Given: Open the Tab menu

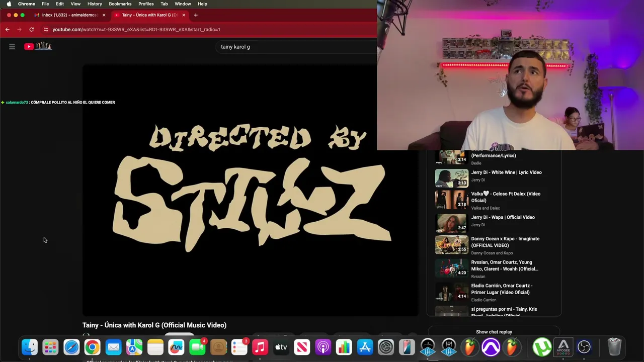Looking at the screenshot, I should click(164, 4).
